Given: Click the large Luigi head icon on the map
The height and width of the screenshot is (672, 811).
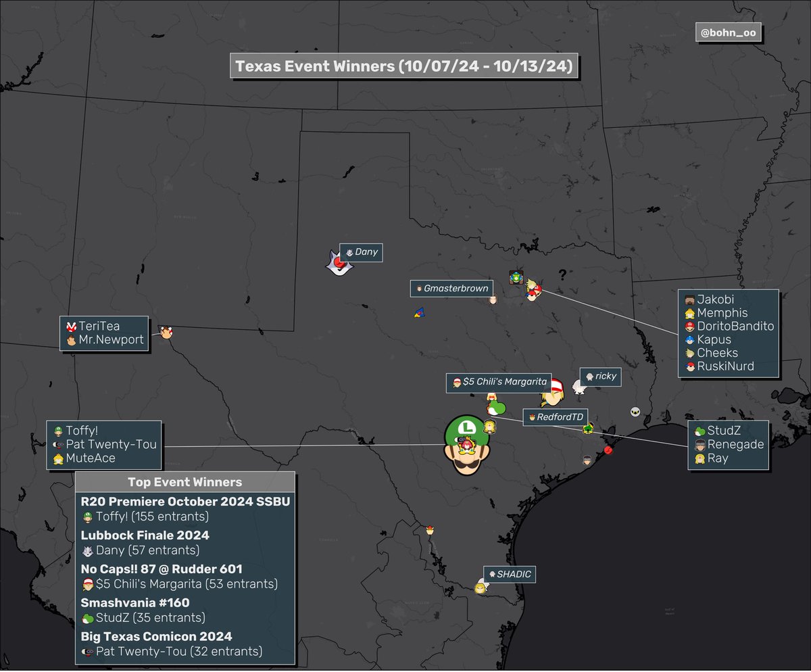Looking at the screenshot, I should (466, 446).
